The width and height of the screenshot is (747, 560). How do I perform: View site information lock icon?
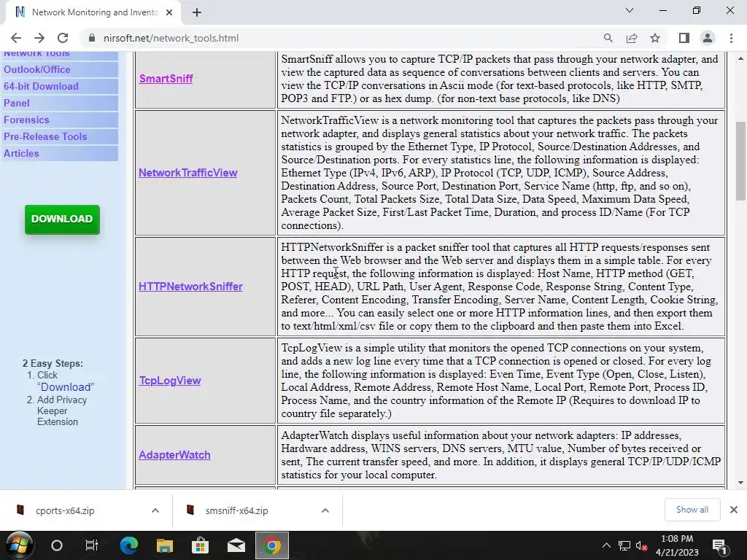pyautogui.click(x=92, y=38)
